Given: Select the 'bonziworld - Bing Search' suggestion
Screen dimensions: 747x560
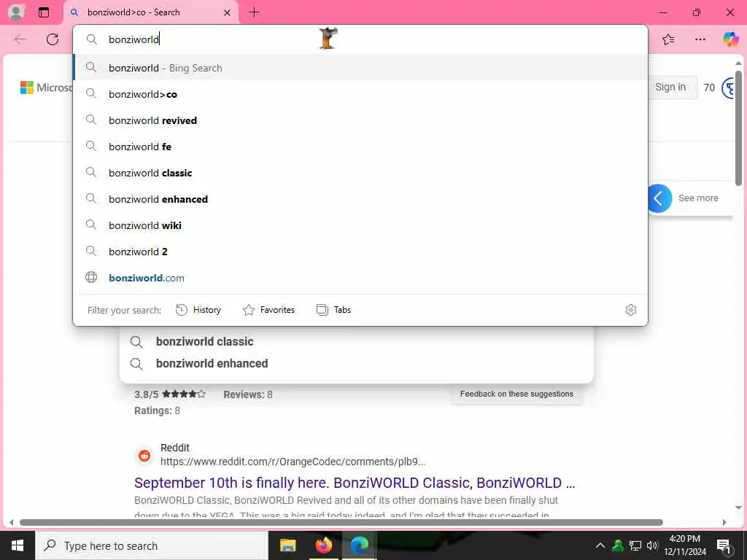Looking at the screenshot, I should coord(360,68).
